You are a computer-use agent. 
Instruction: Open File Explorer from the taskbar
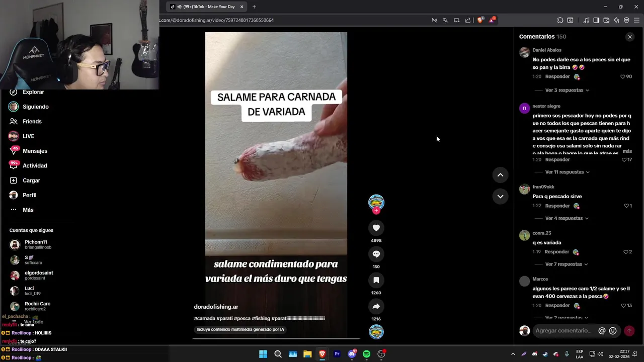(x=307, y=354)
